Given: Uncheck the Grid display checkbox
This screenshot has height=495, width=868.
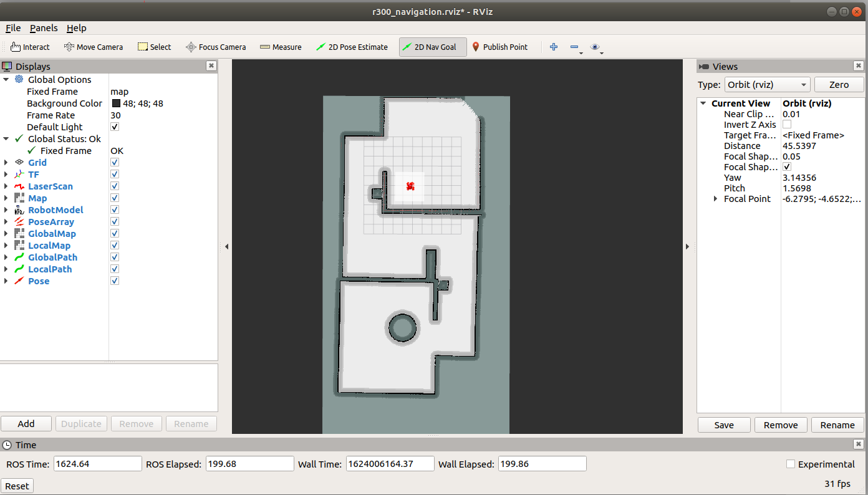Looking at the screenshot, I should point(115,162).
